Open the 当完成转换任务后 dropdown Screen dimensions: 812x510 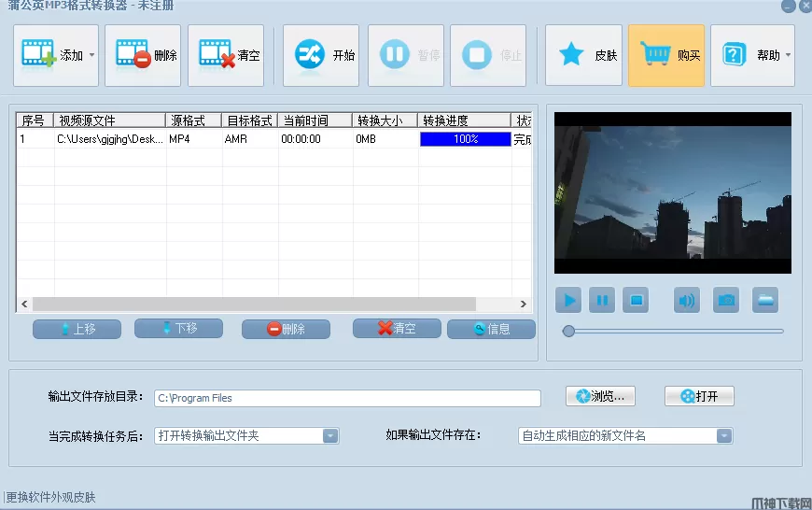(330, 435)
